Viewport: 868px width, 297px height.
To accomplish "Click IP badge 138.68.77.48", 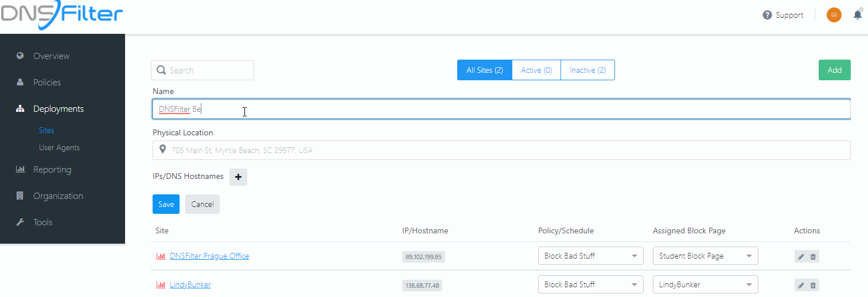I will 423,286.
